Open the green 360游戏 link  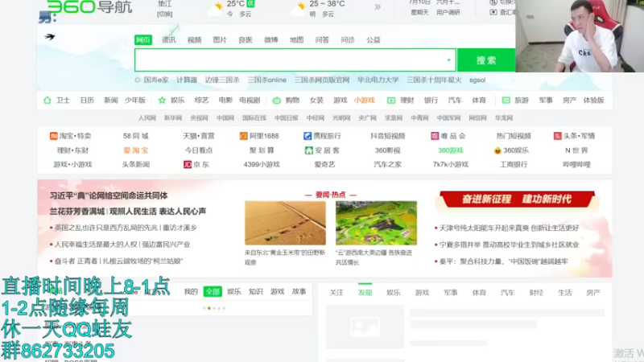point(451,150)
